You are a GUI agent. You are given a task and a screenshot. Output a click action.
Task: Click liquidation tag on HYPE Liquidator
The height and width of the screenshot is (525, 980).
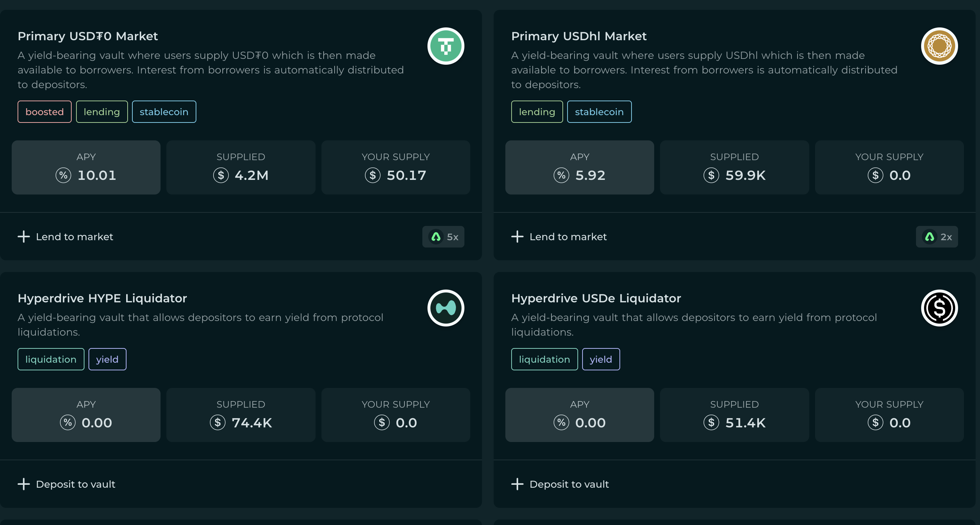[50, 359]
